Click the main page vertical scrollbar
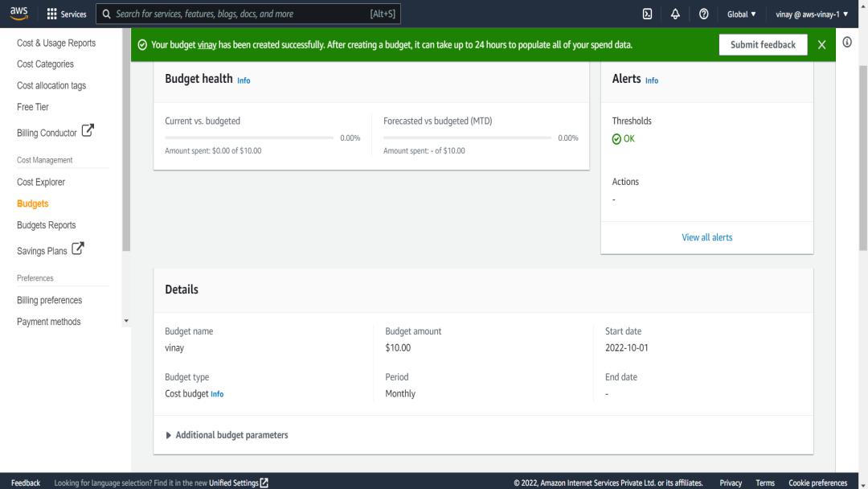This screenshot has height=489, width=868. tap(863, 158)
